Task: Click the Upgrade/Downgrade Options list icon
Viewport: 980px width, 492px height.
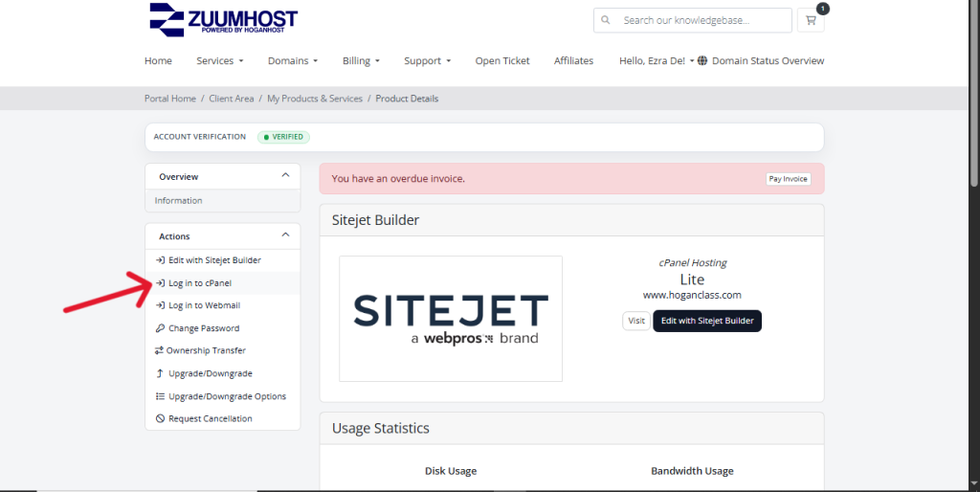Action: (160, 396)
